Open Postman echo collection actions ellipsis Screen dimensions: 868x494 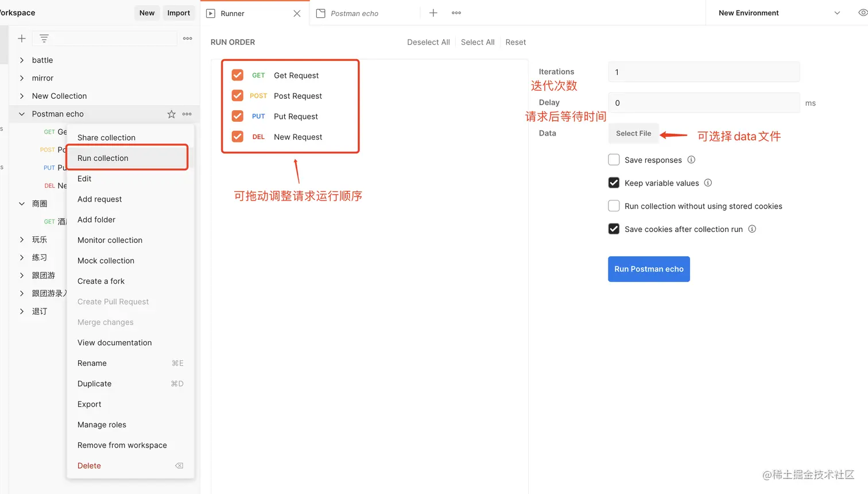point(187,114)
